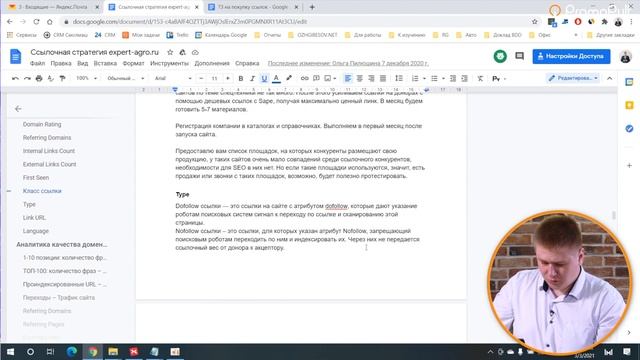Open Google Tasks side panel icon
The height and width of the screenshot is (360, 640).
point(629,129)
